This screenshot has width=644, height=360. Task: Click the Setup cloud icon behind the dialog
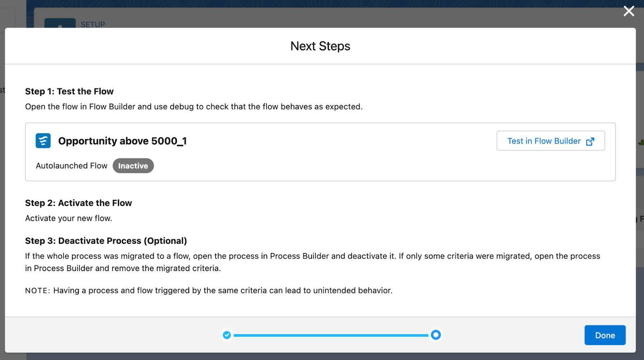60,25
